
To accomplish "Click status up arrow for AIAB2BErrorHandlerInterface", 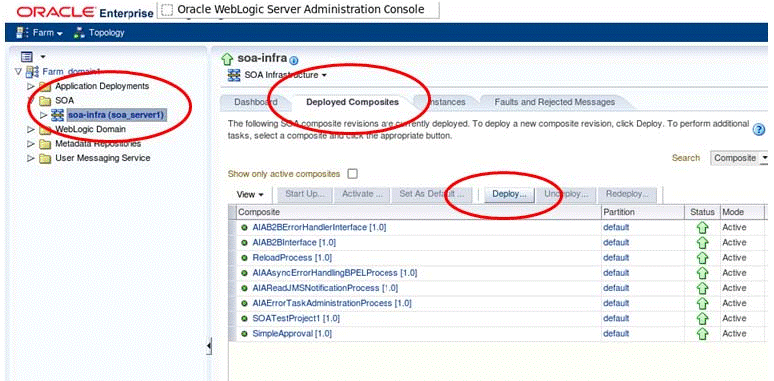I will click(702, 228).
